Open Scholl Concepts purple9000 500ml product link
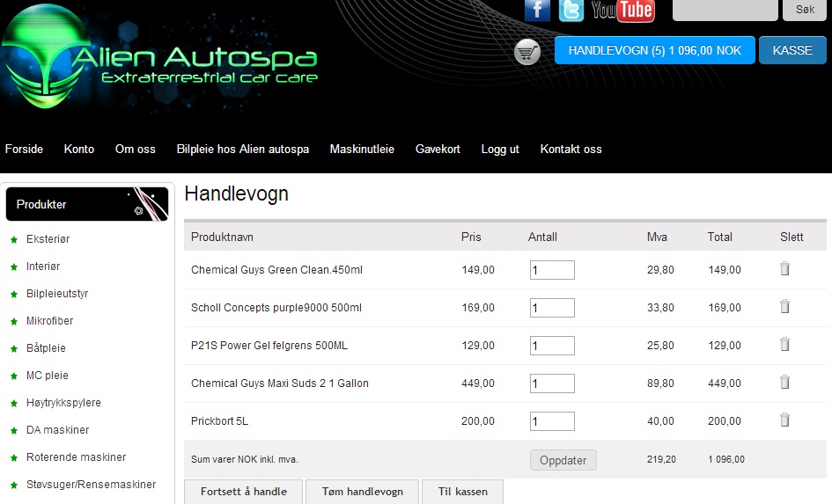The height and width of the screenshot is (504, 832). [x=276, y=307]
